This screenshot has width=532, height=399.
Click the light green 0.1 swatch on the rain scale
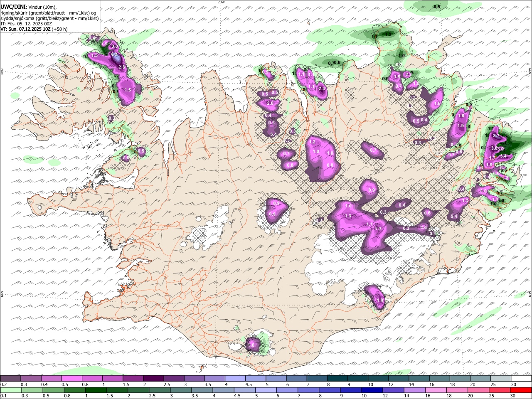point(10,390)
